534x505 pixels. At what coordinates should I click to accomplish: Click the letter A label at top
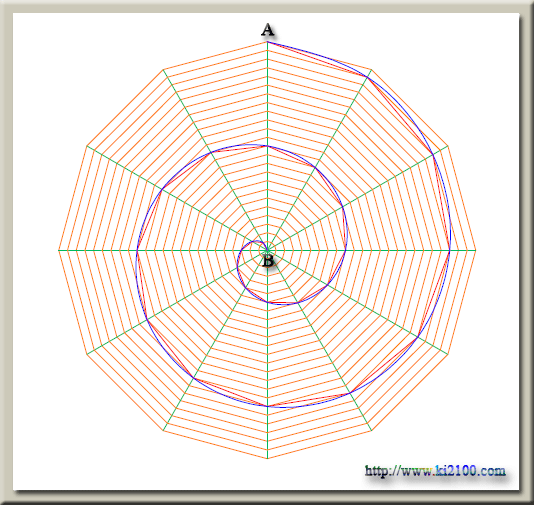(x=267, y=30)
